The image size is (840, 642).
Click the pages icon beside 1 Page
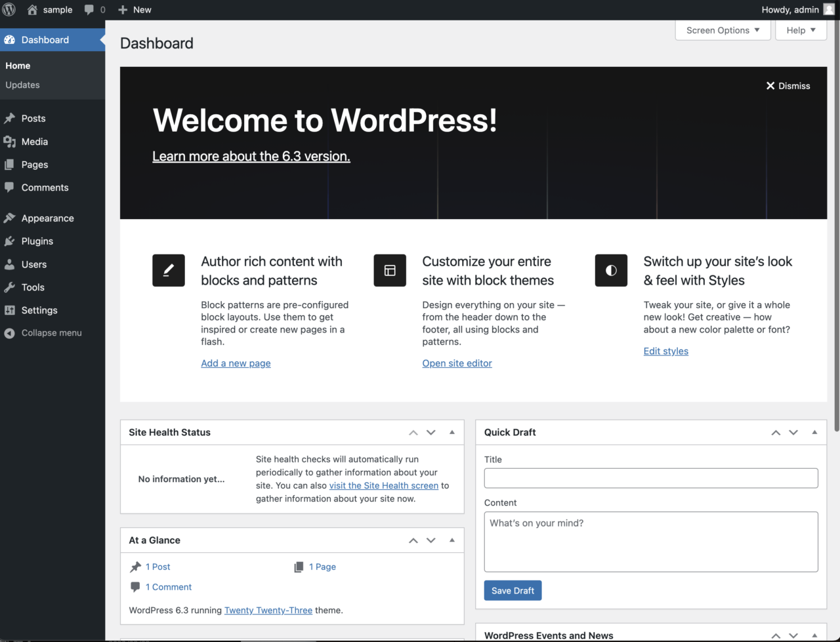[299, 567]
